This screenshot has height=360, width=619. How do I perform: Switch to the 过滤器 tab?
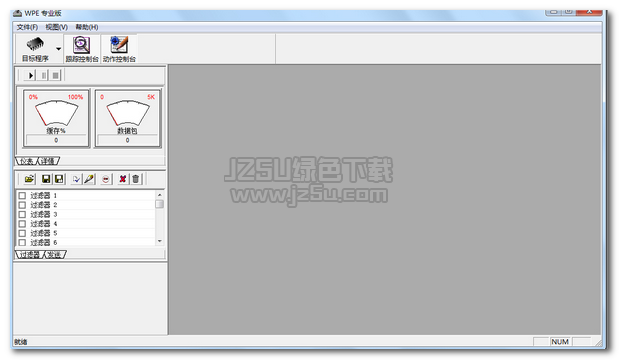point(30,255)
